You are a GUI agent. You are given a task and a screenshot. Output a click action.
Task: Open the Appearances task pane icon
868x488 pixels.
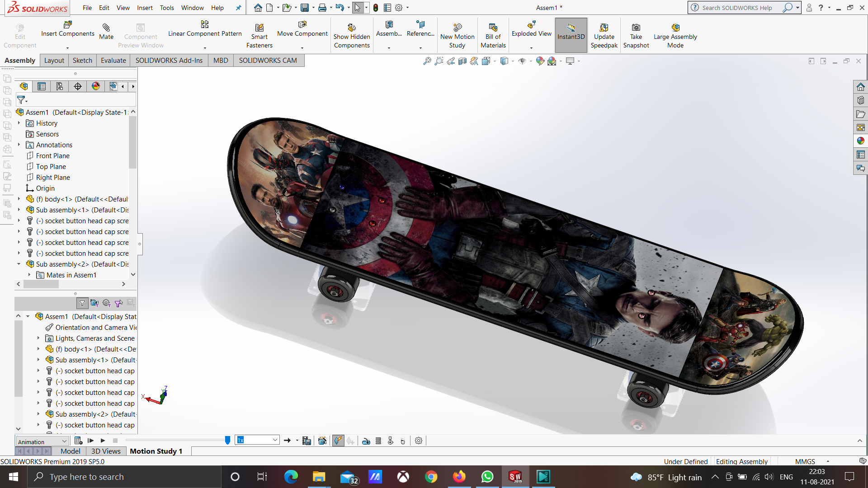(860, 141)
